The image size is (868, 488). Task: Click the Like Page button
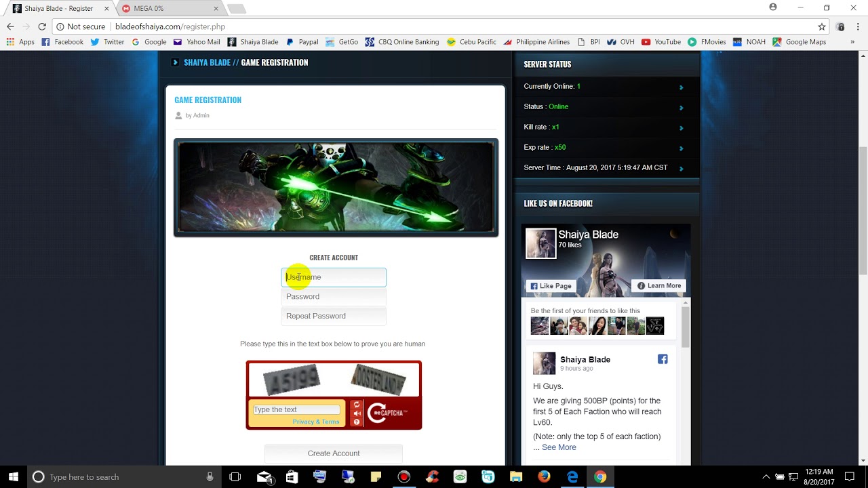point(551,286)
